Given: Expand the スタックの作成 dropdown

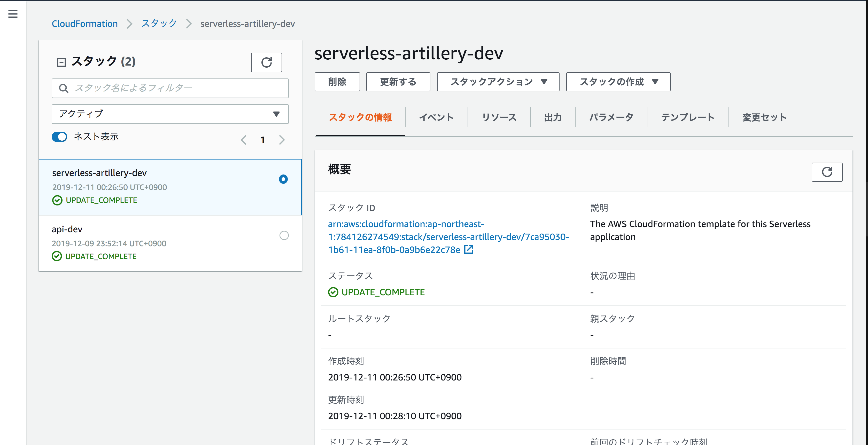Looking at the screenshot, I should coord(618,82).
